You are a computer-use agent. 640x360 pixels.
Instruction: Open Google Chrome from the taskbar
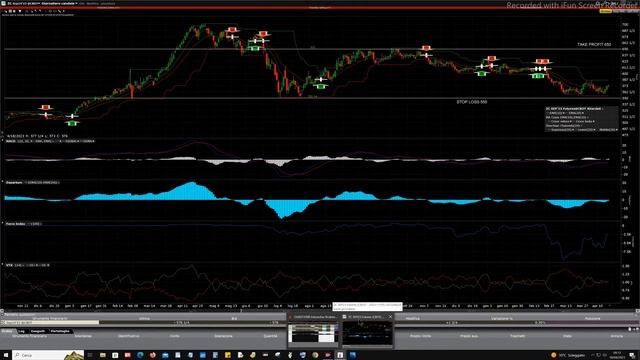click(x=315, y=355)
